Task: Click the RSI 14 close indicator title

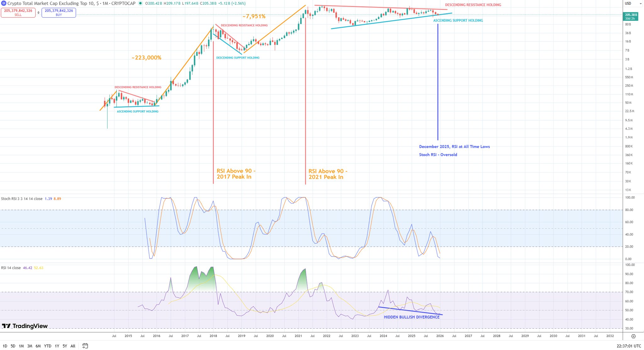Action: (x=11, y=268)
